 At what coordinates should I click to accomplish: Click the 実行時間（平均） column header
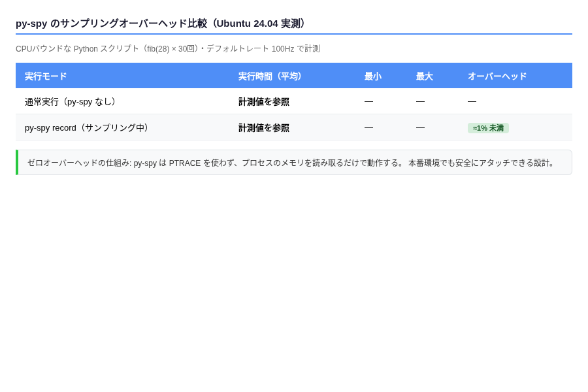coord(270,76)
